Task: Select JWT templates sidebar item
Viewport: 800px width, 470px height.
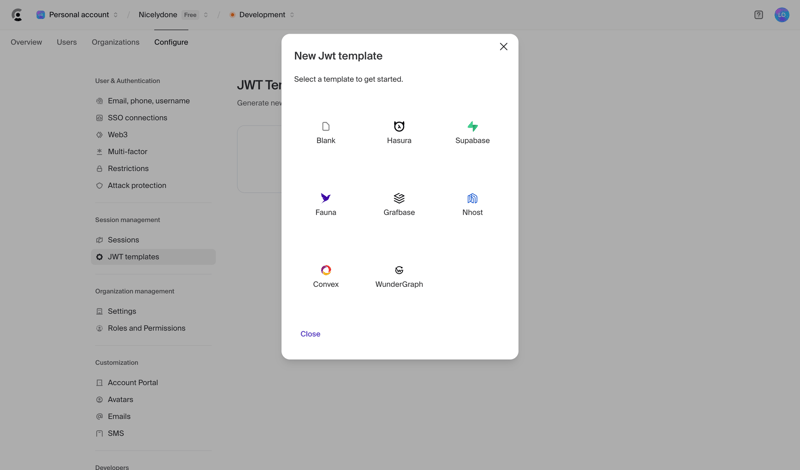Action: click(153, 257)
